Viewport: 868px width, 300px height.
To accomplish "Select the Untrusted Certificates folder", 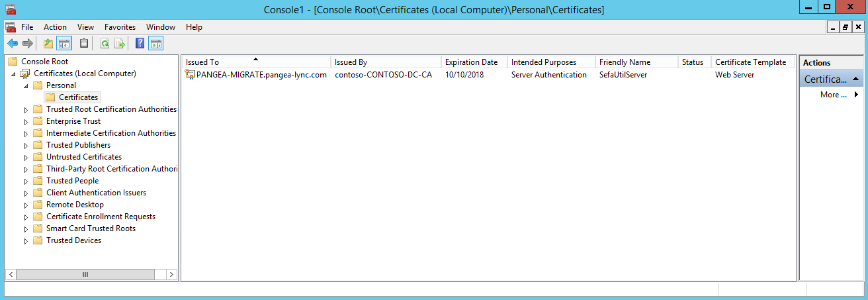I will [x=83, y=157].
